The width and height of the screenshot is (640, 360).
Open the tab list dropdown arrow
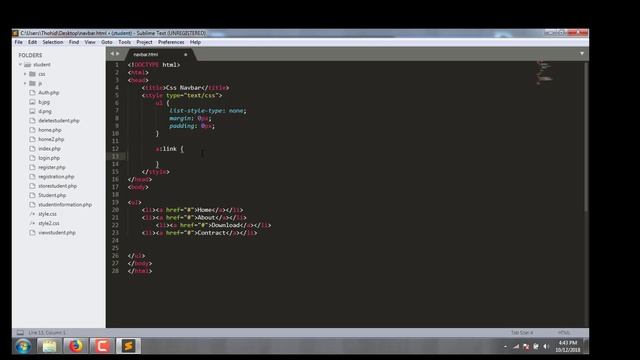coord(582,53)
